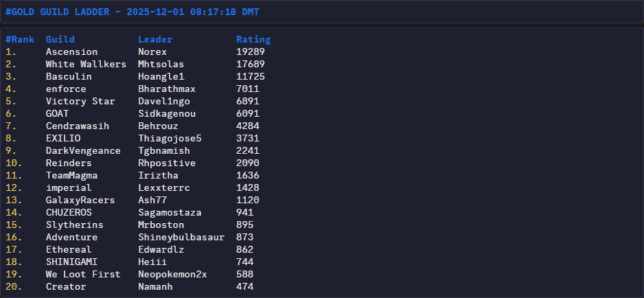Select We Loot First guild entry
Viewport: 644px width, 298px height.
click(x=83, y=274)
